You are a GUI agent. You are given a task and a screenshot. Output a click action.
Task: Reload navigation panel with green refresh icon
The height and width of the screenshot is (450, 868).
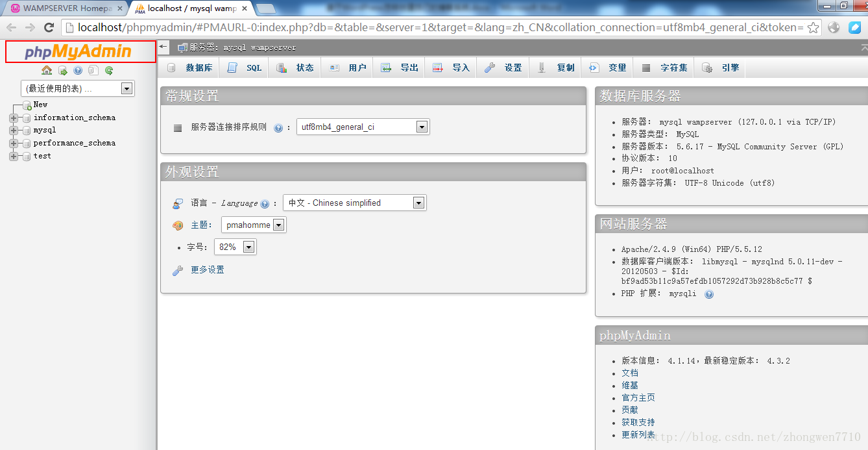point(109,70)
